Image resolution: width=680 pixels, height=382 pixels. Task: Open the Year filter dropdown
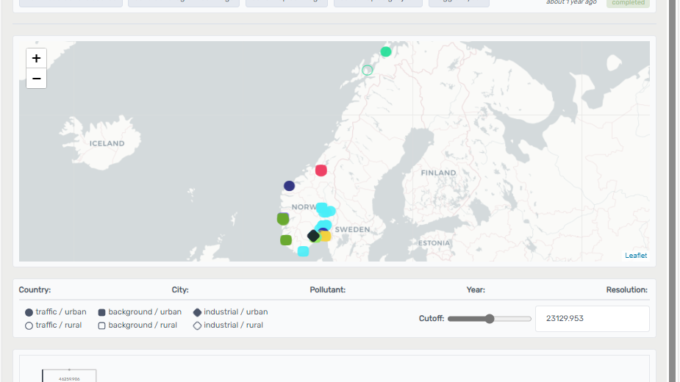476,290
